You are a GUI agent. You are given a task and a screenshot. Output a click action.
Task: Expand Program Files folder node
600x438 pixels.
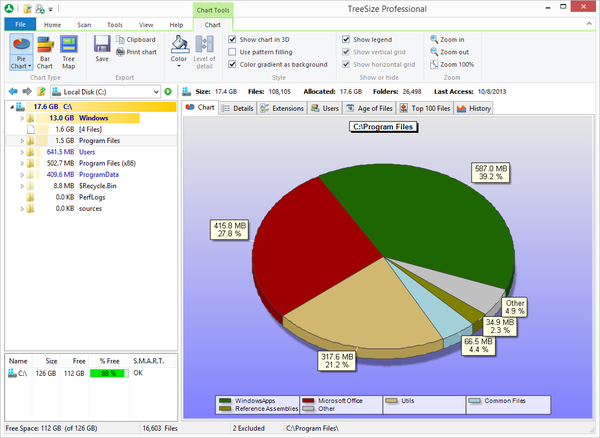click(22, 141)
